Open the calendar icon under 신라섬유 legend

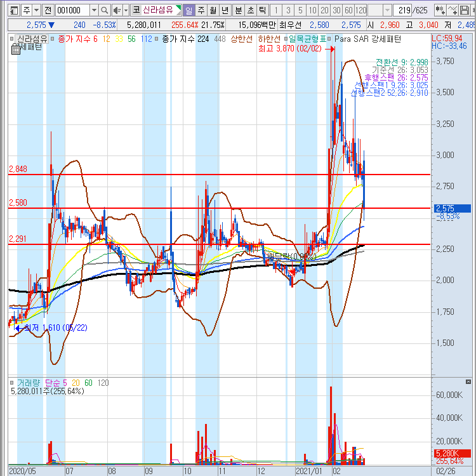point(16,50)
